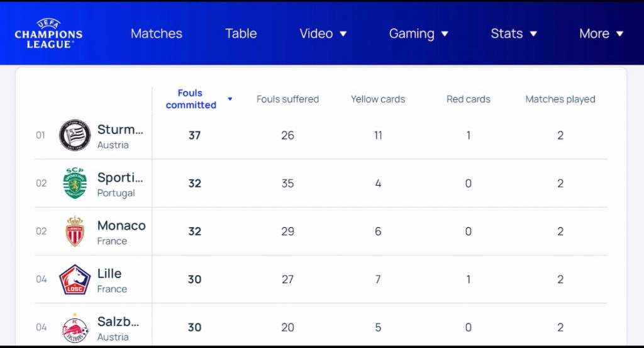
Task: Click the UEFA Champions League logo
Action: click(48, 33)
